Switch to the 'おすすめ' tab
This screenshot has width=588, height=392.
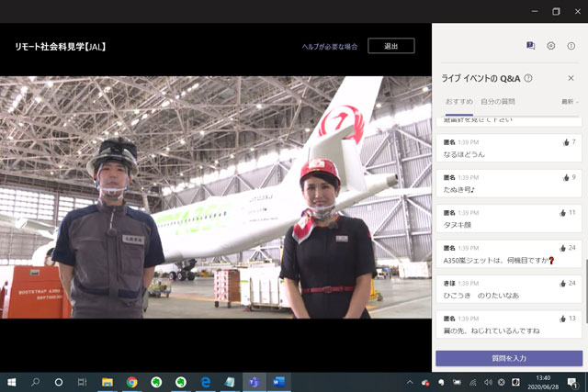[459, 101]
